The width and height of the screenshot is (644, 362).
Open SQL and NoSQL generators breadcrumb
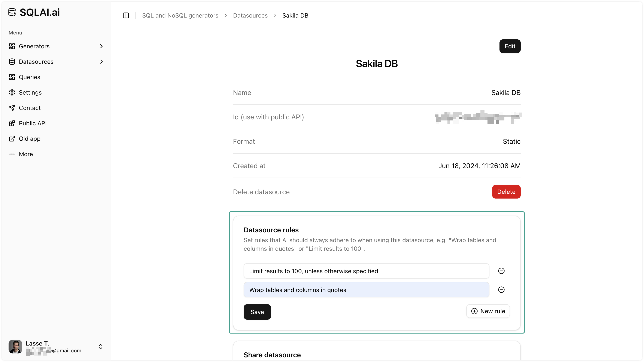pyautogui.click(x=180, y=15)
